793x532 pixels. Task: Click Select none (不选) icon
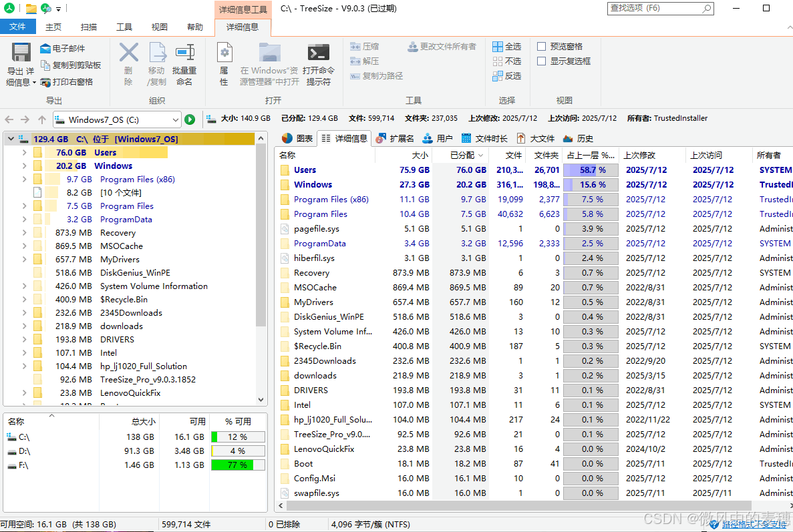[498, 61]
